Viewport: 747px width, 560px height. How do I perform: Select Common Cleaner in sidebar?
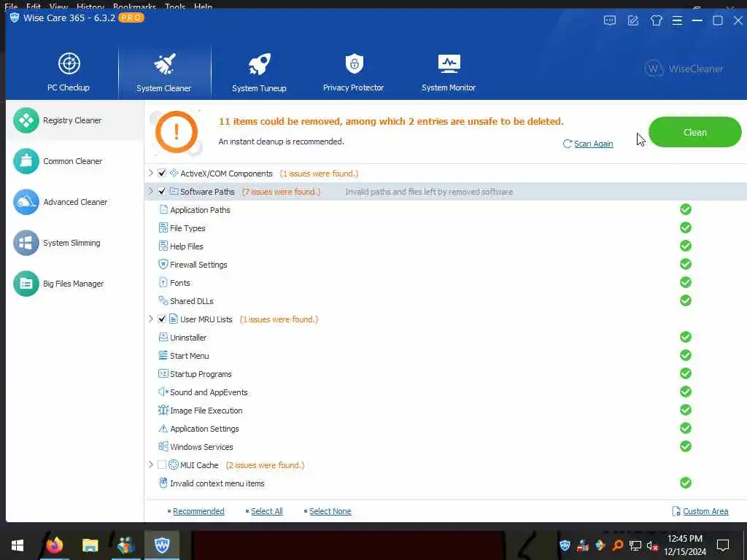point(74,161)
